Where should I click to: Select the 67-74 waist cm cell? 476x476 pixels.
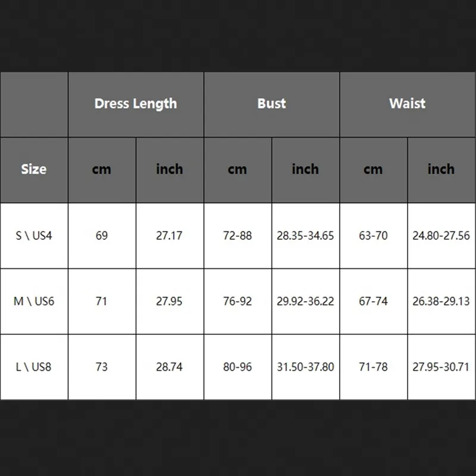pyautogui.click(x=374, y=302)
